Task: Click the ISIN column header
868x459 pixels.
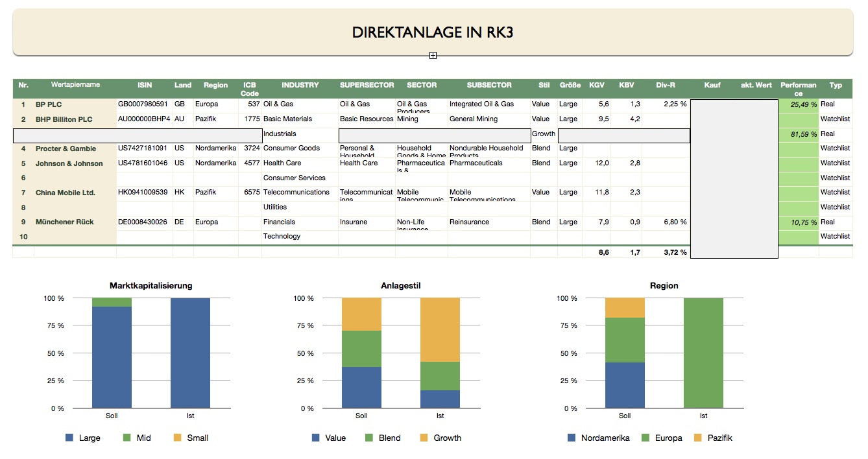Action: [x=145, y=85]
